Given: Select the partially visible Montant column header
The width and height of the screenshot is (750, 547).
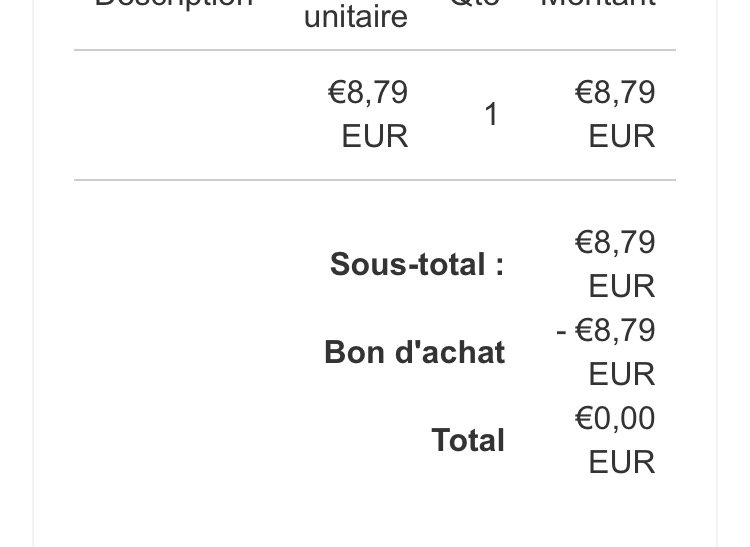Looking at the screenshot, I should point(598,3).
